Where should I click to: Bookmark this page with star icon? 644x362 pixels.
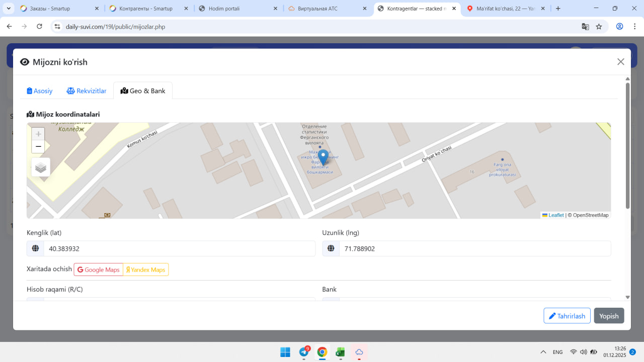click(x=599, y=27)
